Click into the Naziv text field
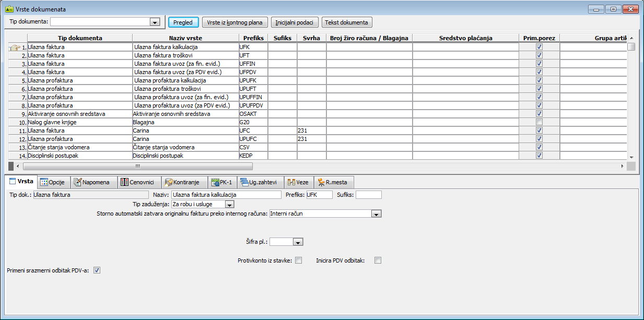Screen dimensions: 644x320 coord(226,195)
